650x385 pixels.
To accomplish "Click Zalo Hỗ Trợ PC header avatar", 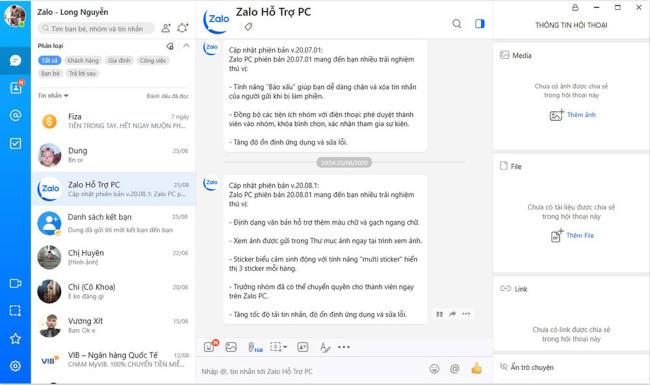I will pos(216,21).
